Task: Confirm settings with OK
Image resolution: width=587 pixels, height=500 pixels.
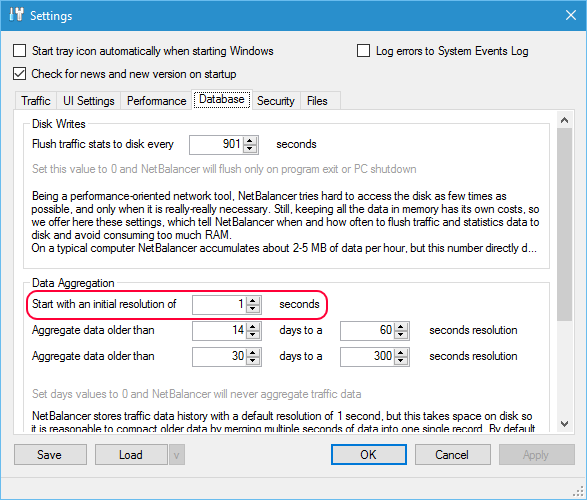Action: [369, 455]
